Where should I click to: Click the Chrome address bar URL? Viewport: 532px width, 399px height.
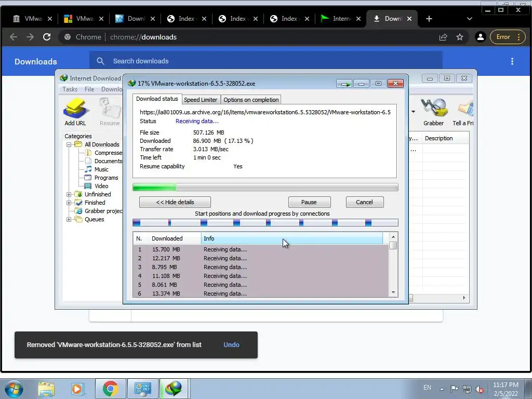pyautogui.click(x=143, y=37)
